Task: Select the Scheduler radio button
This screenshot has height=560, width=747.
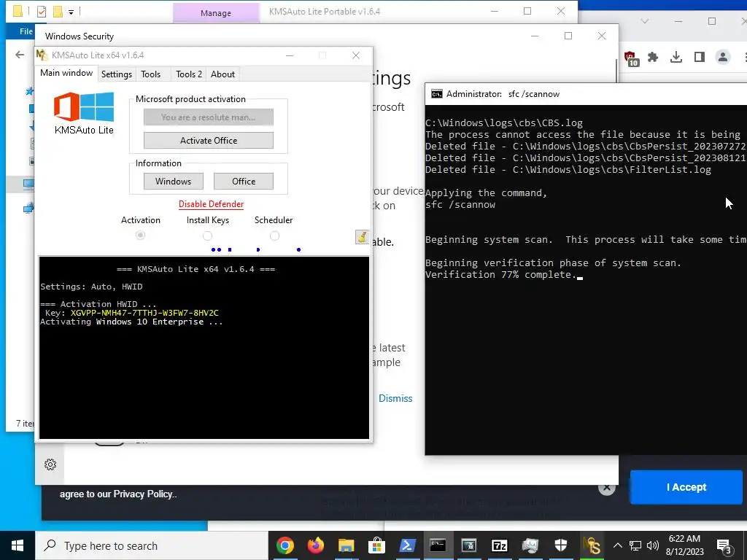Action: [274, 236]
